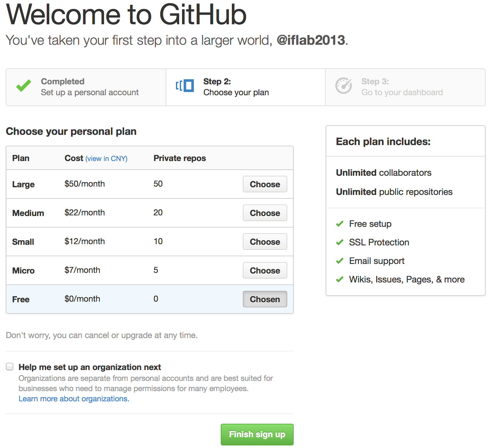Click the green completed checkmark icon
This screenshot has height=448, width=492.
tap(24, 86)
